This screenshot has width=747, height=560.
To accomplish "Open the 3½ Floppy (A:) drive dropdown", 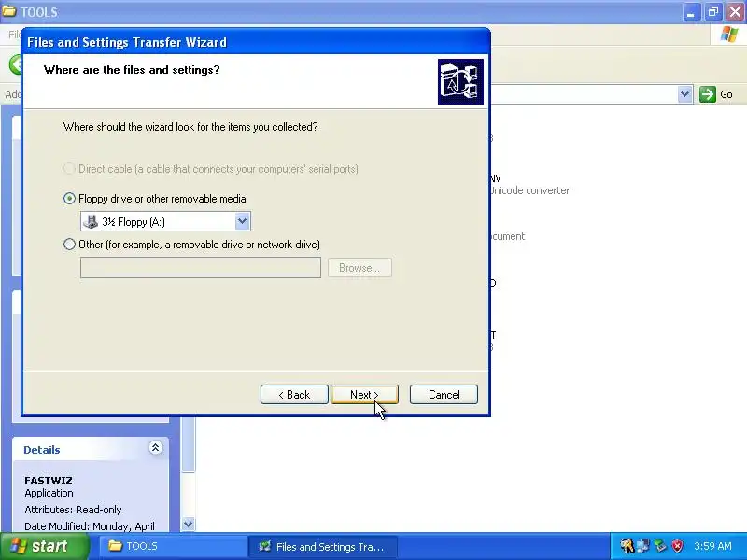I will [242, 221].
